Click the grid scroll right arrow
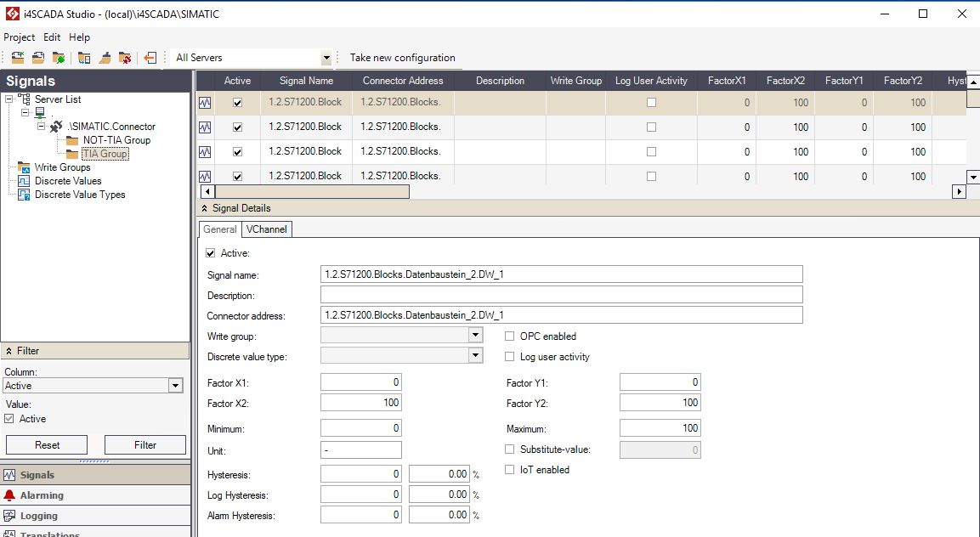This screenshot has height=537, width=980. (959, 191)
